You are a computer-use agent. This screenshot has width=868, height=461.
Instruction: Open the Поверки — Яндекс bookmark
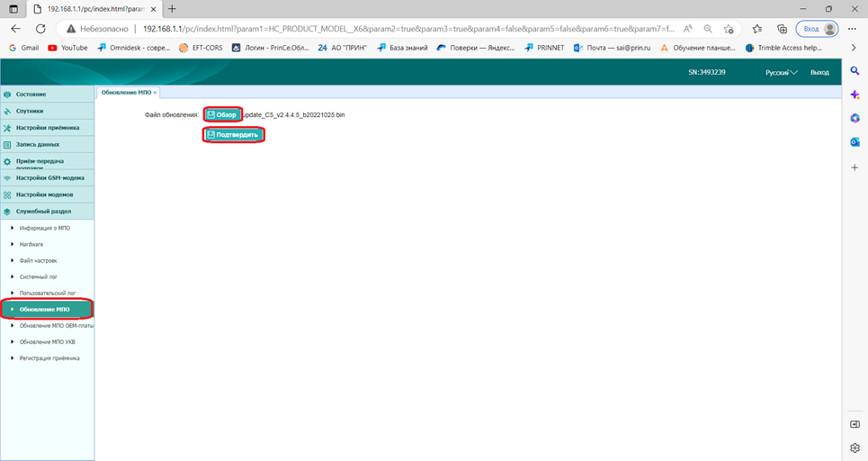click(x=476, y=49)
